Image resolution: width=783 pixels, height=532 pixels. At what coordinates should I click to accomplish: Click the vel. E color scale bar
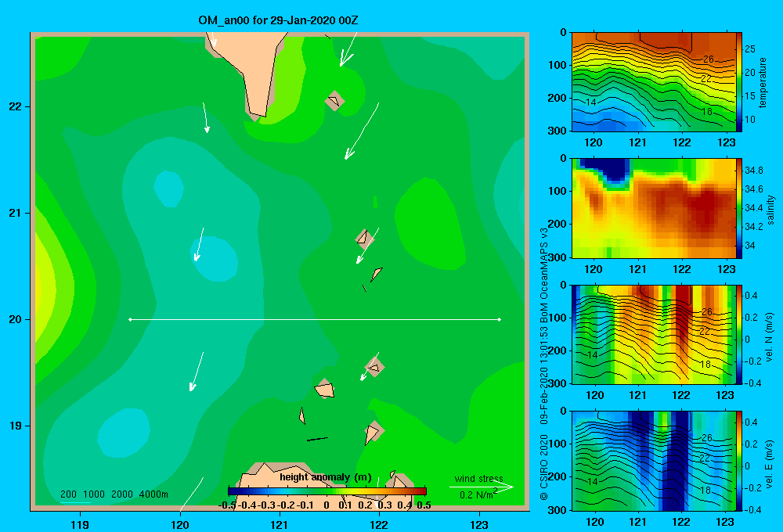tap(739, 461)
